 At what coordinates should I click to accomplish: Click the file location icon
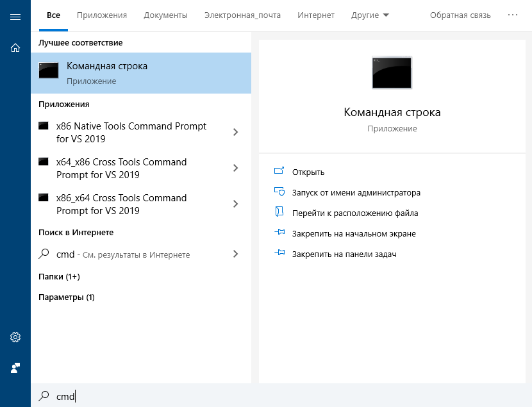(x=279, y=212)
